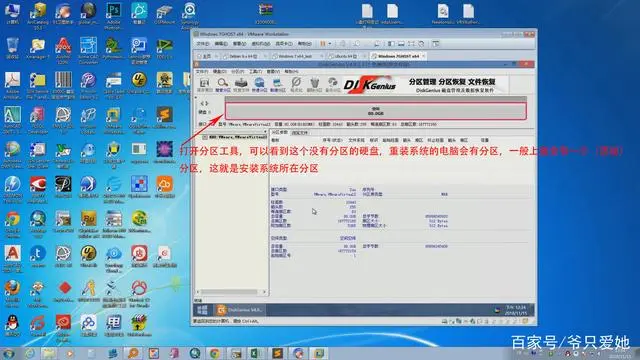
Task: Click next disk arrow in DiskGenius
Action: 207,104
